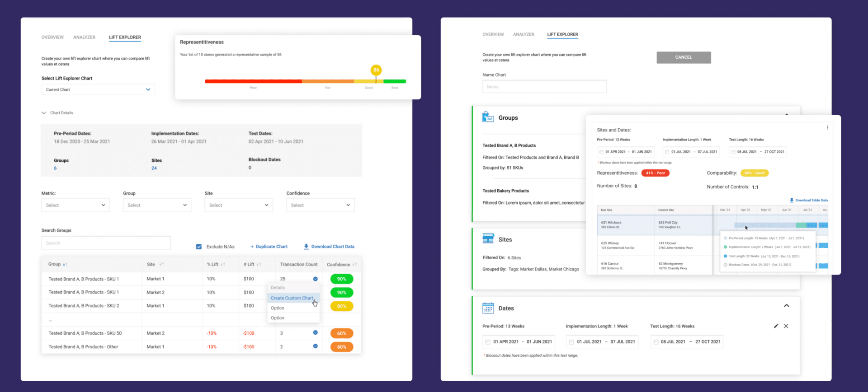Select Create Custom Chart menu option
This screenshot has width=868, height=392.
[x=292, y=298]
